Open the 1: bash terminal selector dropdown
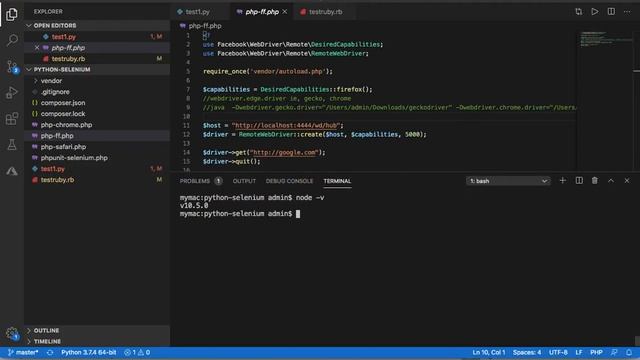The height and width of the screenshot is (360, 640). (x=508, y=181)
